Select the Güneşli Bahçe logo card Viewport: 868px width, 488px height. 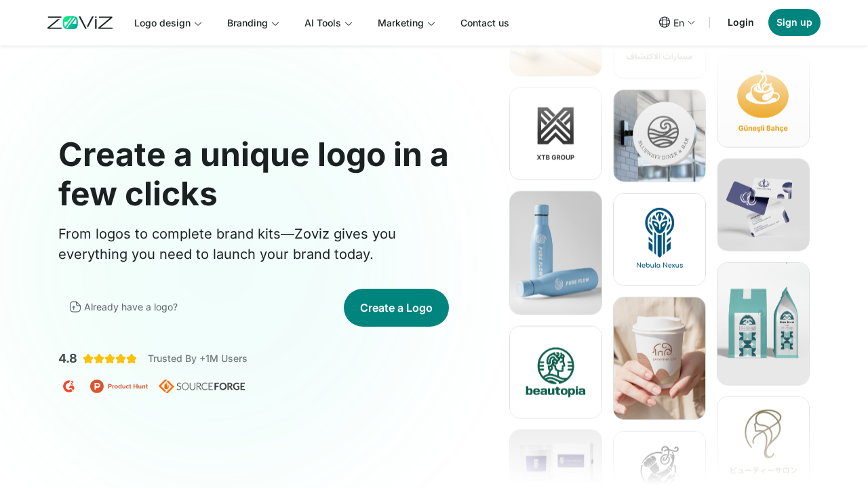tap(763, 102)
